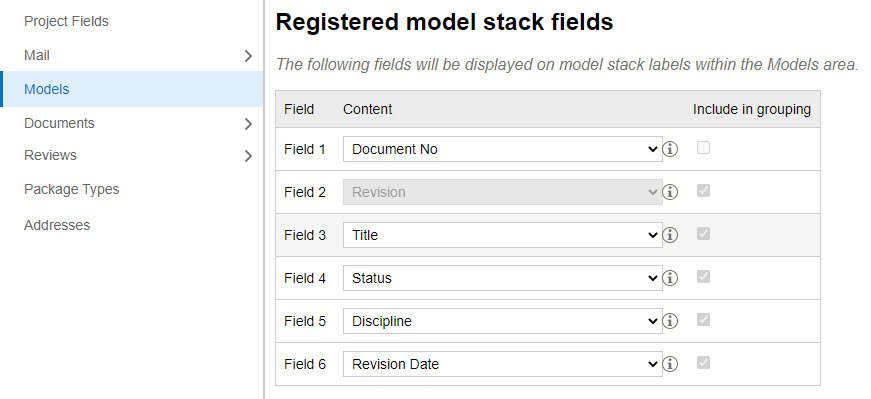Toggle Field 3 Title grouping checkbox

tap(703, 234)
